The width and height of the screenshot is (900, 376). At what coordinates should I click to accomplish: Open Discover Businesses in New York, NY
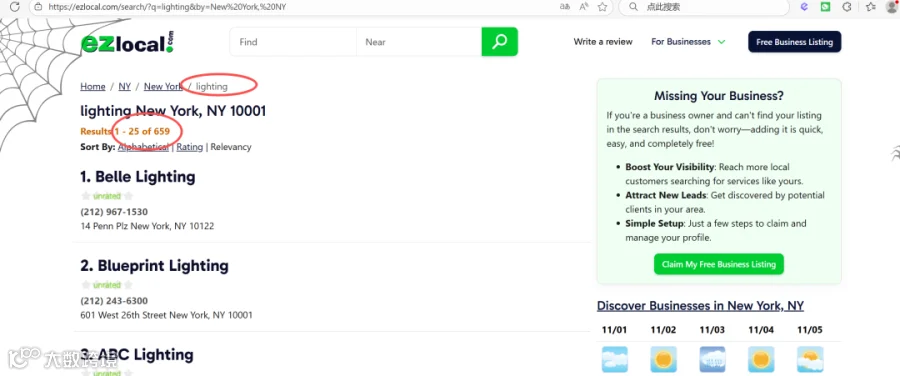coord(700,305)
